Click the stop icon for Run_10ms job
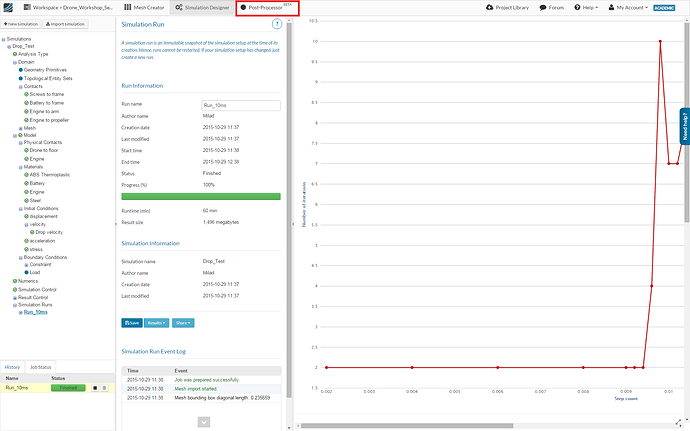 pyautogui.click(x=95, y=388)
